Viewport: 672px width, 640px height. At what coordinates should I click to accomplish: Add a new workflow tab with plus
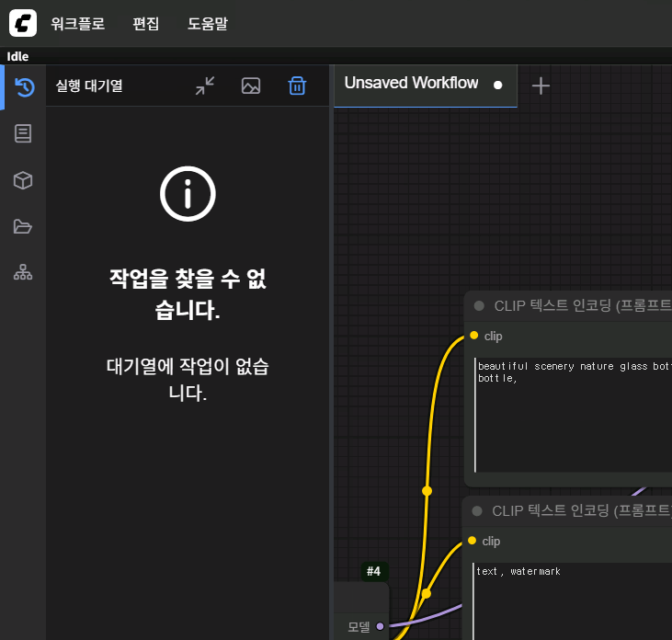click(541, 86)
